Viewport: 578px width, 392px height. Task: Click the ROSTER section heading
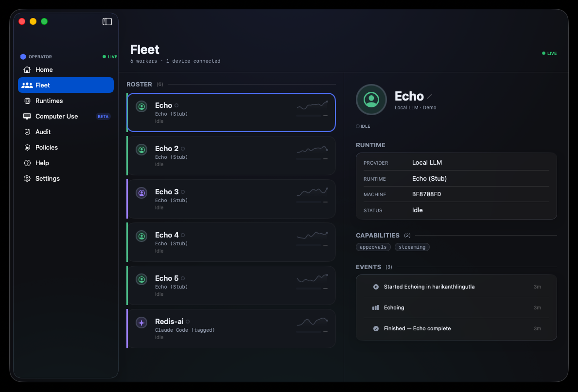tap(139, 85)
